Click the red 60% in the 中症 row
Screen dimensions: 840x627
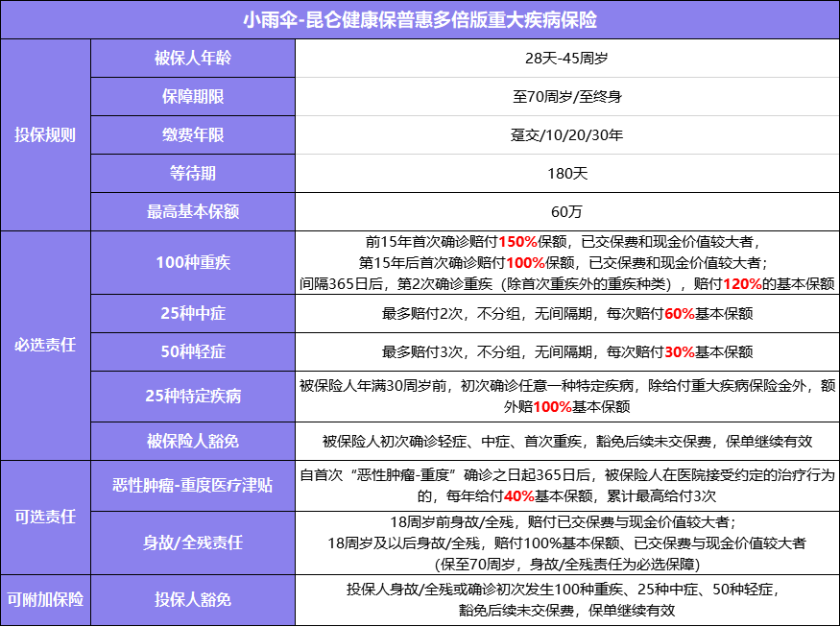680,313
